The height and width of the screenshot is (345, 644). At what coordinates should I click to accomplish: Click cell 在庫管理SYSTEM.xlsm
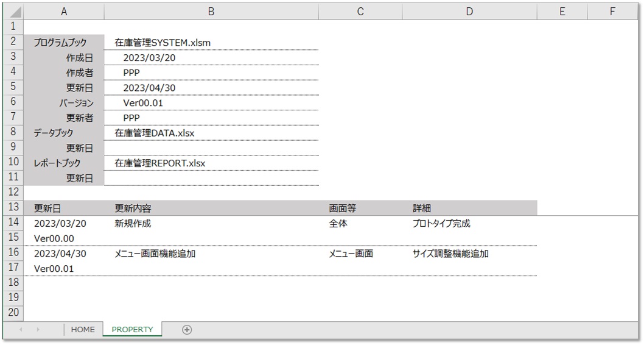pyautogui.click(x=211, y=42)
